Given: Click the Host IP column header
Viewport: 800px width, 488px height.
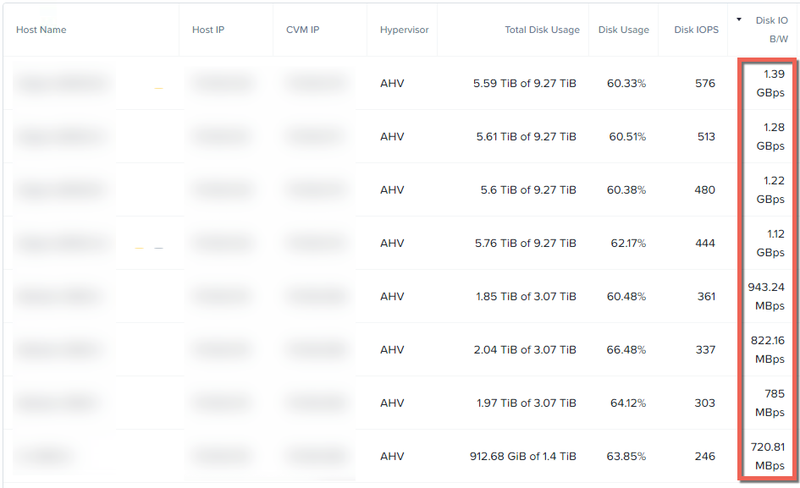Looking at the screenshot, I should [x=208, y=30].
